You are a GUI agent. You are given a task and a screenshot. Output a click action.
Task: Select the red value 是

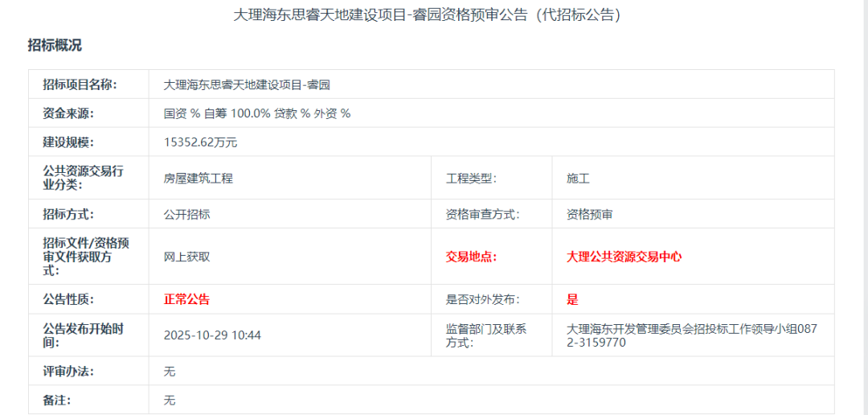tap(572, 300)
